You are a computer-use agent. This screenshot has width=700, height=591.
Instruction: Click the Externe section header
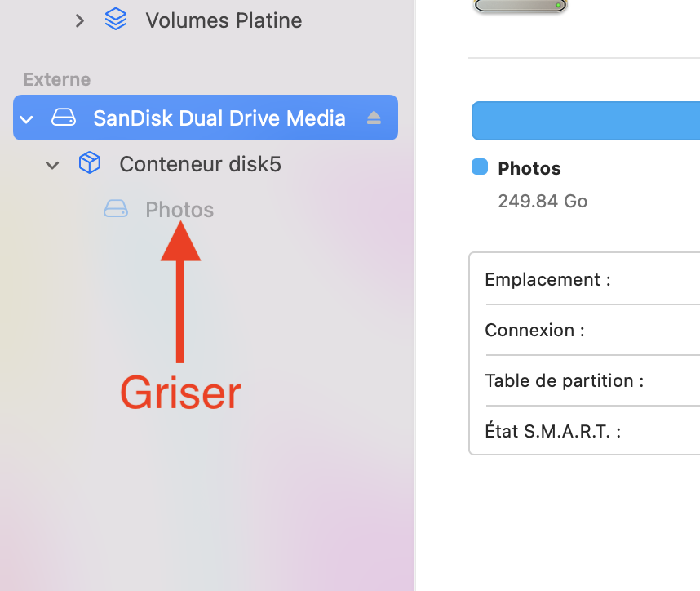(x=56, y=79)
